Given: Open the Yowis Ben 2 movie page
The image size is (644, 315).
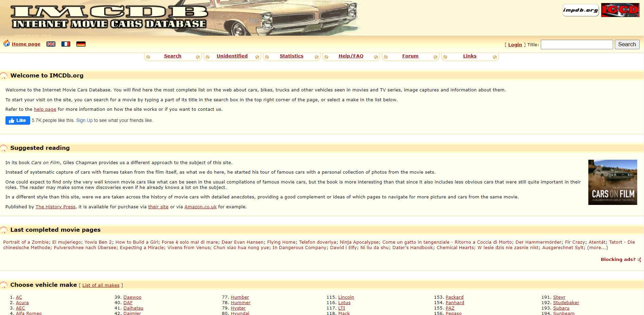Looking at the screenshot, I should [98, 242].
